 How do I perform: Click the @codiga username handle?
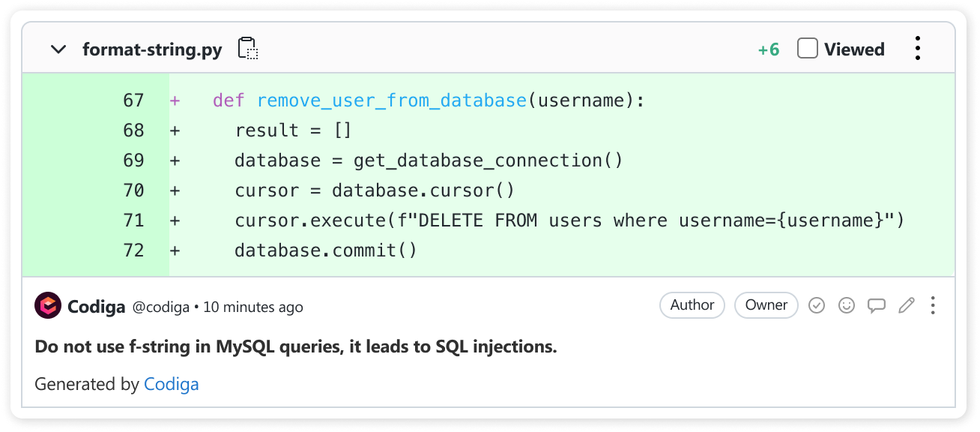161,307
